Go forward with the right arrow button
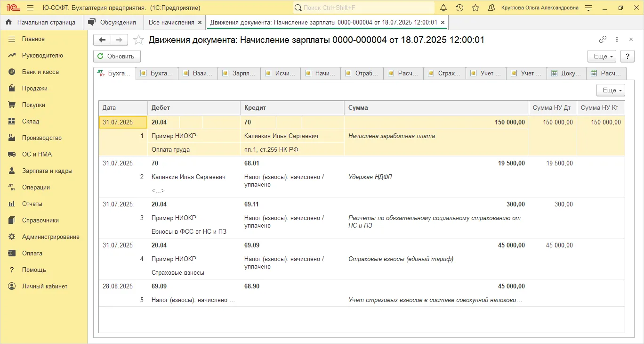The height and width of the screenshot is (344, 644). click(x=119, y=40)
